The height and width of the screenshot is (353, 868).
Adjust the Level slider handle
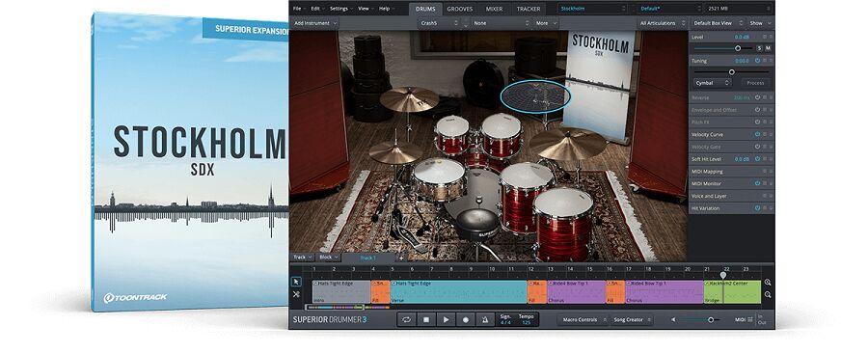click(738, 48)
